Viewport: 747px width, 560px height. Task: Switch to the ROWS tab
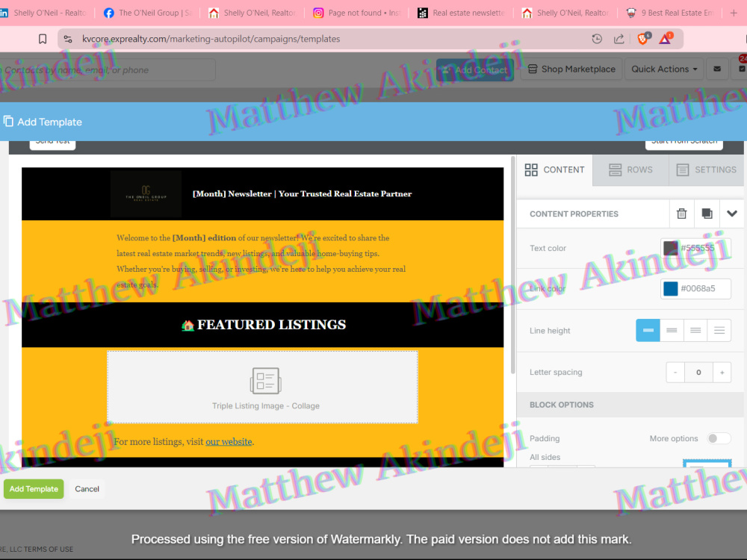tap(630, 170)
